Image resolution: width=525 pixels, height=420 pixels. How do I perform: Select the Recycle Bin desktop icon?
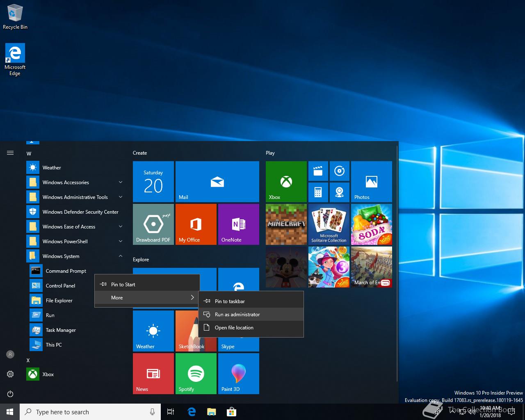[15, 16]
